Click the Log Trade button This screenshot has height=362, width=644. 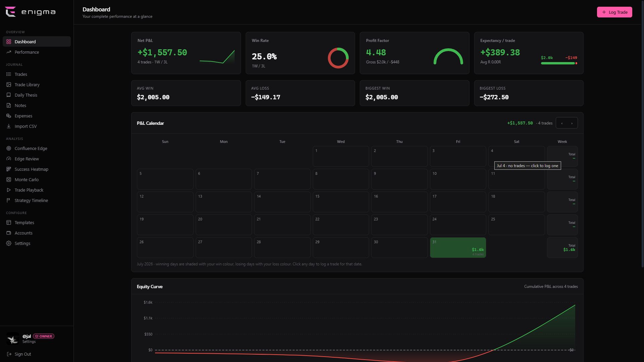click(614, 12)
